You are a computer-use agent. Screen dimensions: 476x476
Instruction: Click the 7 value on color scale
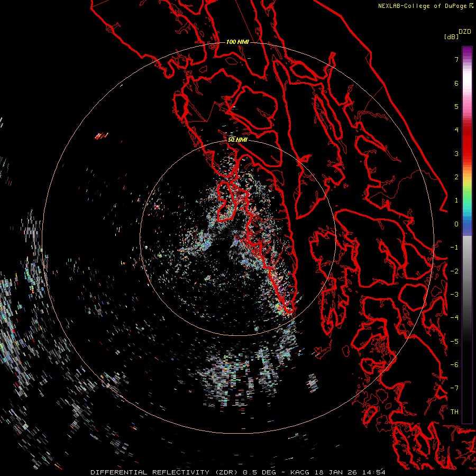pos(456,59)
